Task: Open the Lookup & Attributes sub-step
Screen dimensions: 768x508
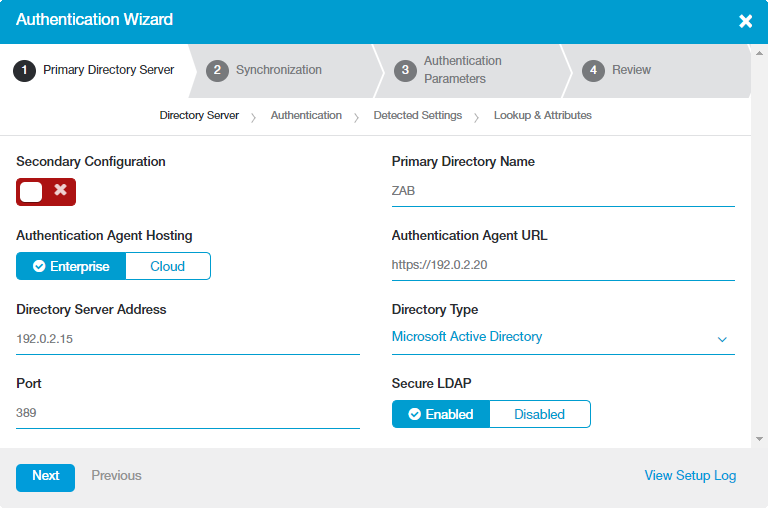Action: point(542,115)
